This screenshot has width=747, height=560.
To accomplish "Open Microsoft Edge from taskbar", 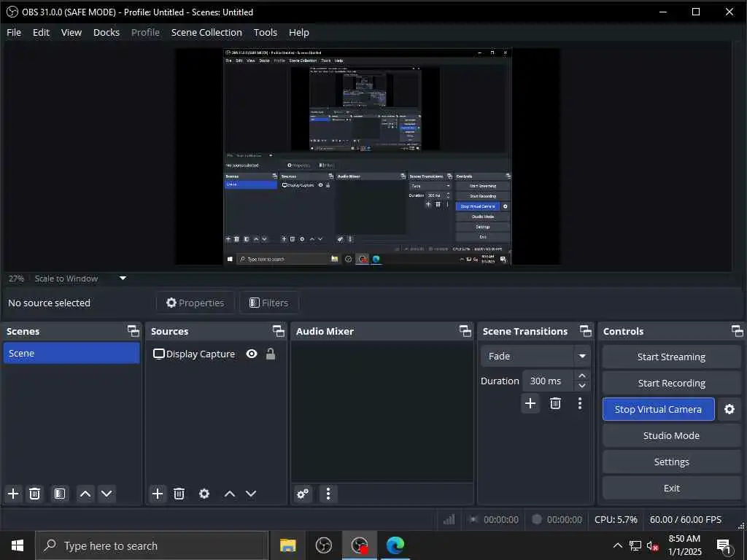I will [x=395, y=545].
